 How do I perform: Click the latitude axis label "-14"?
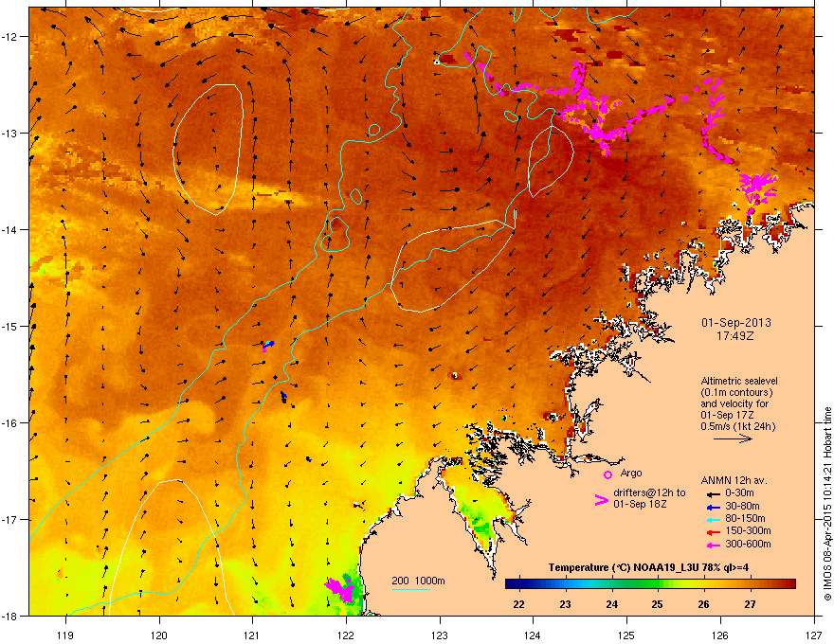pos(9,229)
